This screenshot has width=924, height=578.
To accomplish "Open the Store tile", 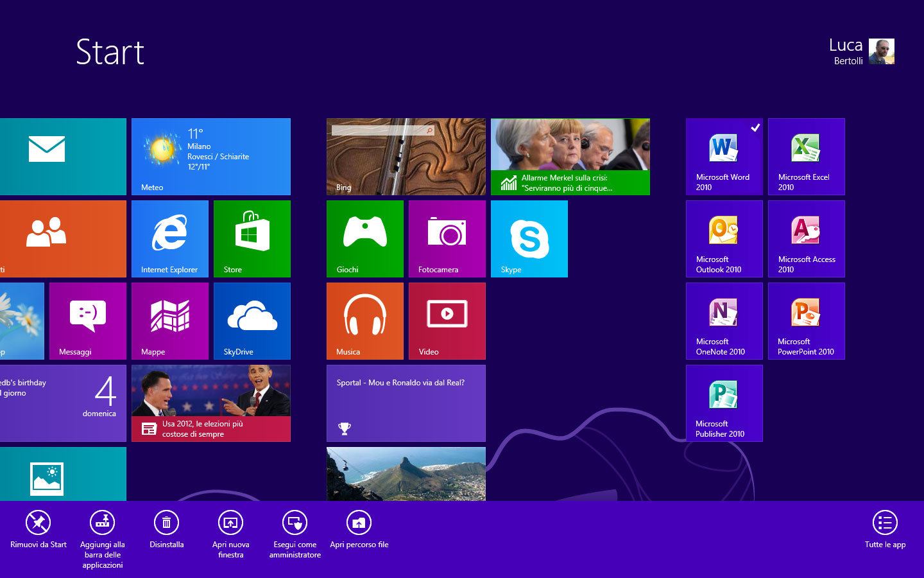I will click(x=252, y=239).
